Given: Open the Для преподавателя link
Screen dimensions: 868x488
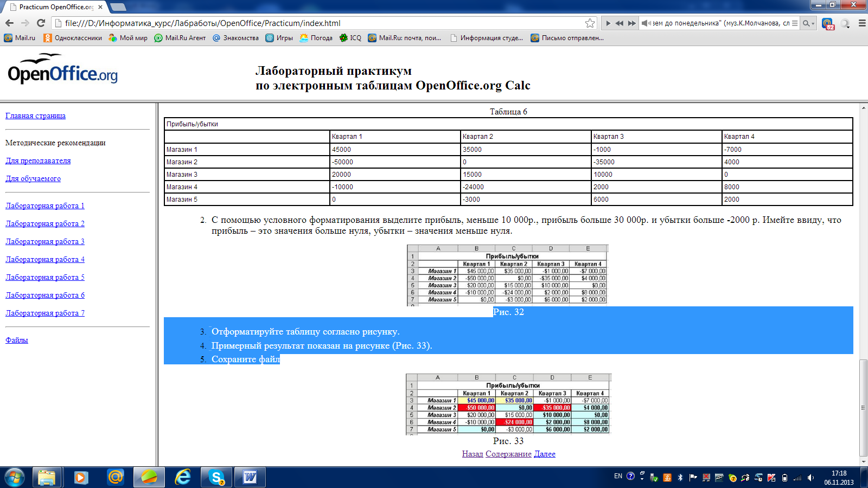Looking at the screenshot, I should [38, 160].
